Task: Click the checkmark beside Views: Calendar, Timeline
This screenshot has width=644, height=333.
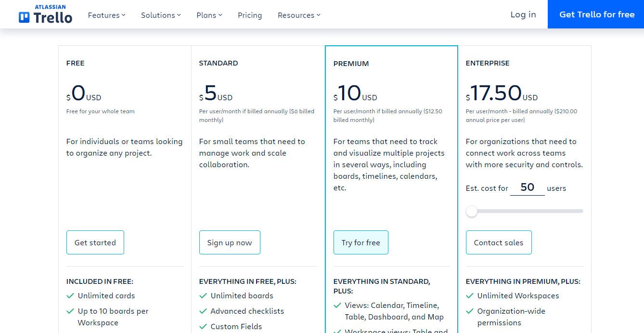Action: point(337,305)
